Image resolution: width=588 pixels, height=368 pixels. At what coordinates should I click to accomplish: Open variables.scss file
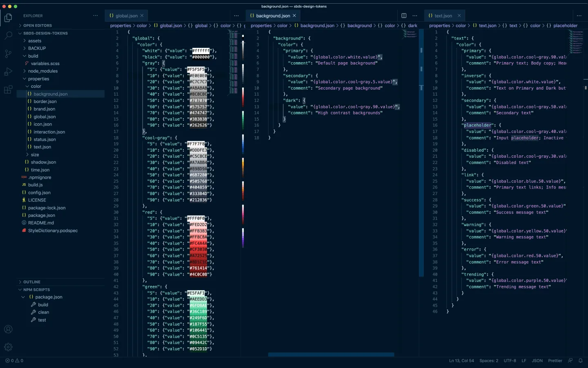[x=45, y=63]
